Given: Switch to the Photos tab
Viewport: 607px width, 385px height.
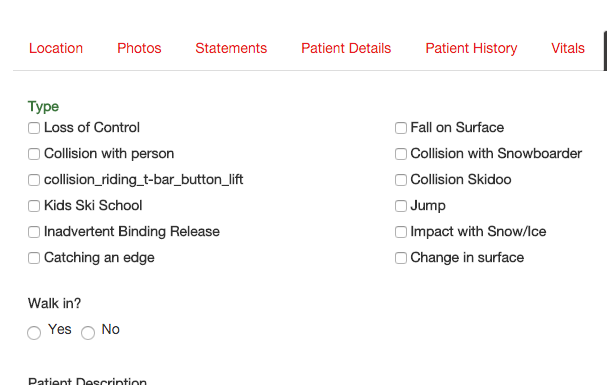Looking at the screenshot, I should [x=139, y=48].
